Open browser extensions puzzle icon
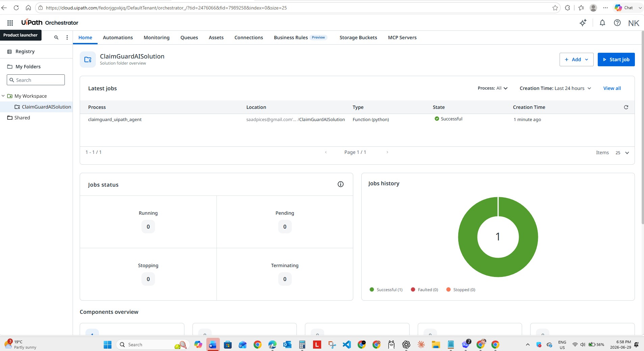This screenshot has width=644, height=351. coord(567,8)
